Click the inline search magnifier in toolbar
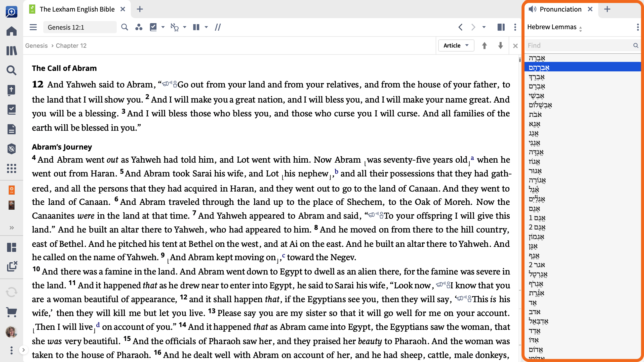The image size is (644, 362). [125, 27]
